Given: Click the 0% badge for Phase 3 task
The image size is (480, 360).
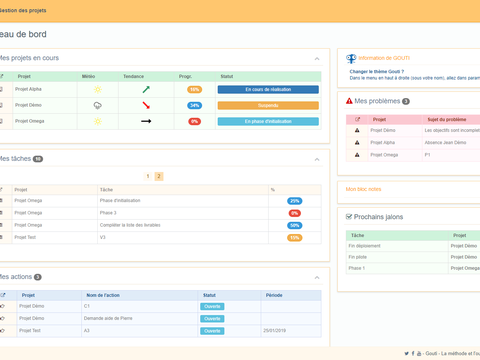Looking at the screenshot, I should pos(295,213).
